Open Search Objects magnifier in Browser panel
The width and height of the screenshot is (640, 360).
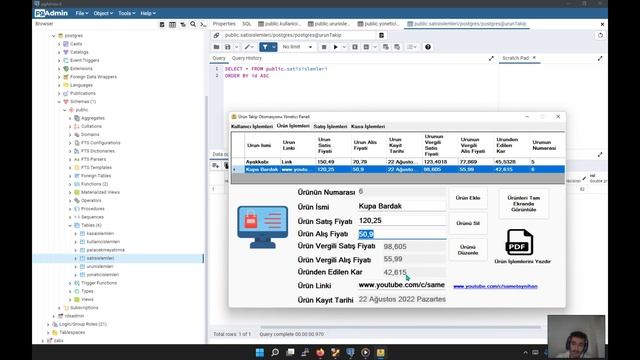tap(193, 24)
